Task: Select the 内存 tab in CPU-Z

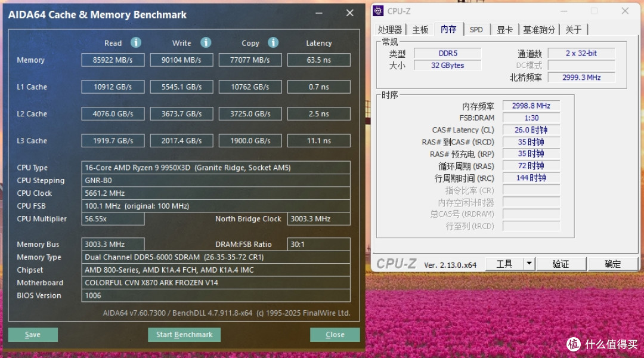Action: tap(448, 29)
